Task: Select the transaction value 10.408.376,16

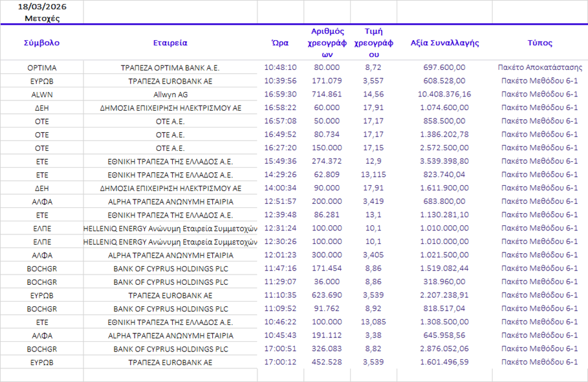Action: [x=445, y=95]
